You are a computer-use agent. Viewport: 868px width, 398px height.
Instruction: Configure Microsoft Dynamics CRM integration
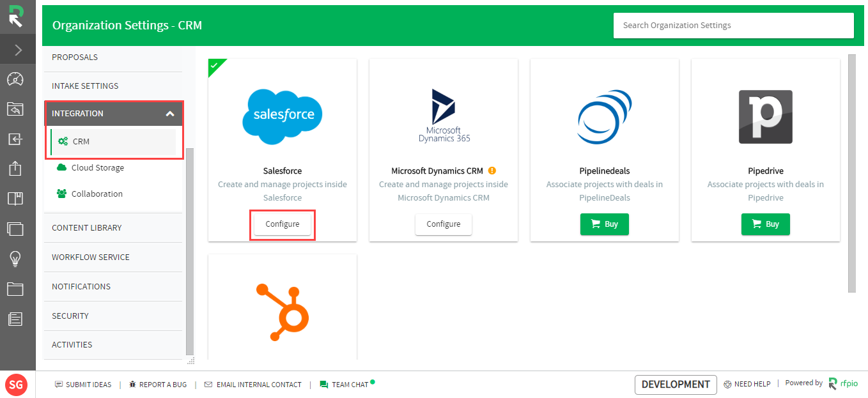pos(444,224)
